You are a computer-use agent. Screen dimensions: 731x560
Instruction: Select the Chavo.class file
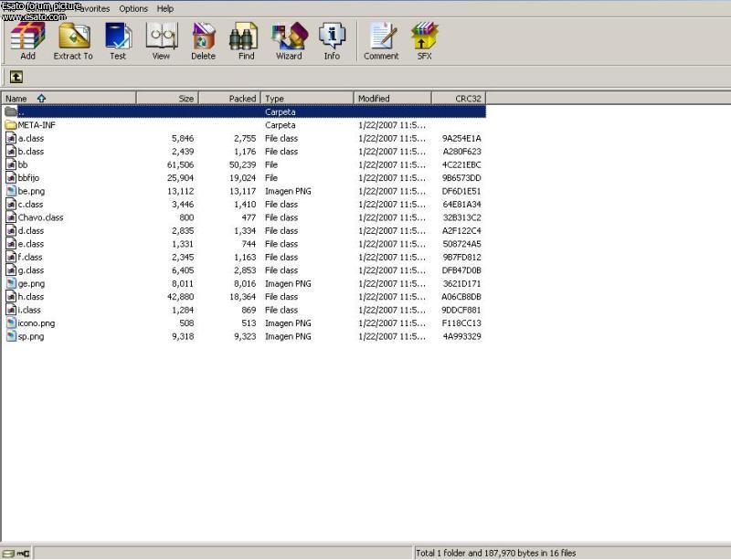(x=40, y=217)
